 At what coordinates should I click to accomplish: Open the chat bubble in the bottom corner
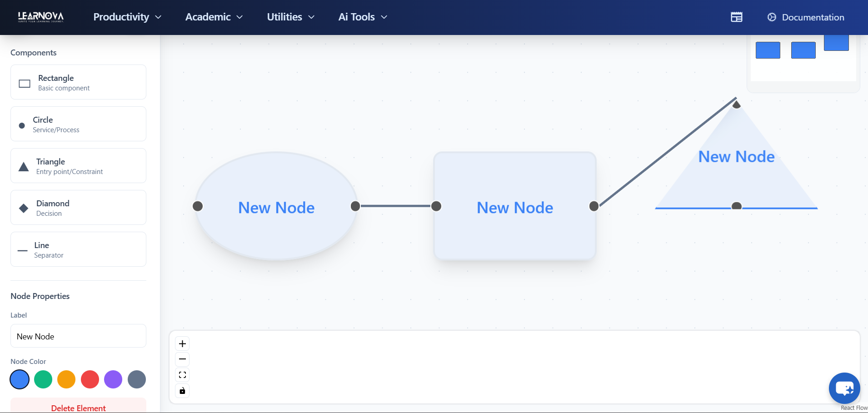pyautogui.click(x=844, y=388)
